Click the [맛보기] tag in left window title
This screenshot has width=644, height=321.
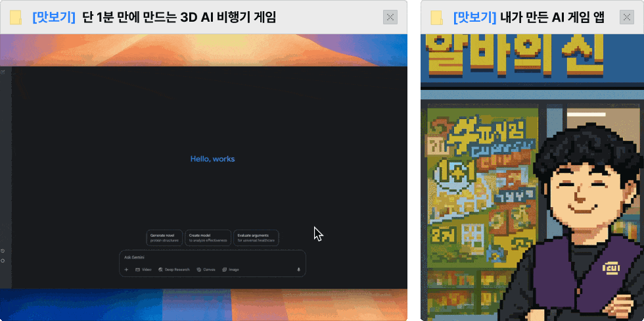tap(54, 18)
